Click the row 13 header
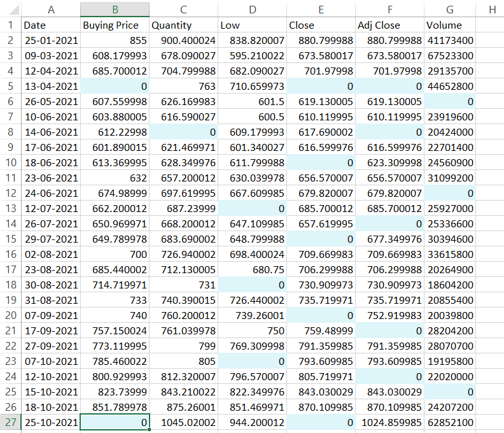 [x=10, y=208]
